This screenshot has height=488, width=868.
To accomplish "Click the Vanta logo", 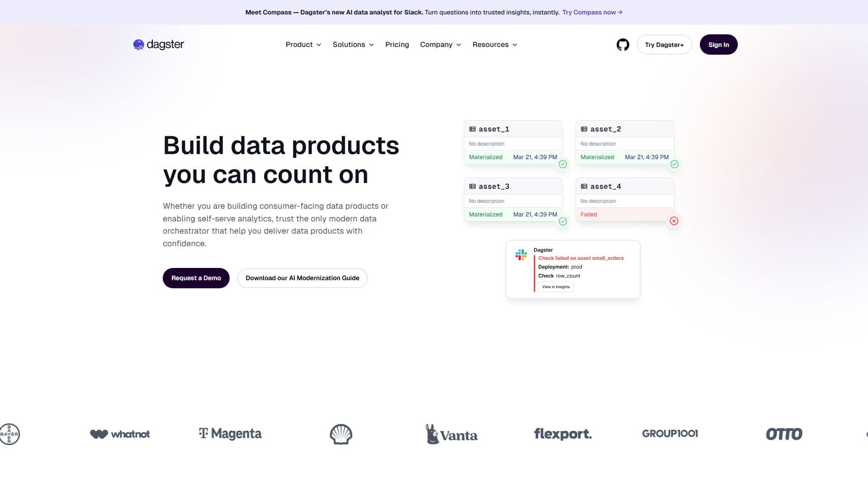I will pyautogui.click(x=451, y=434).
